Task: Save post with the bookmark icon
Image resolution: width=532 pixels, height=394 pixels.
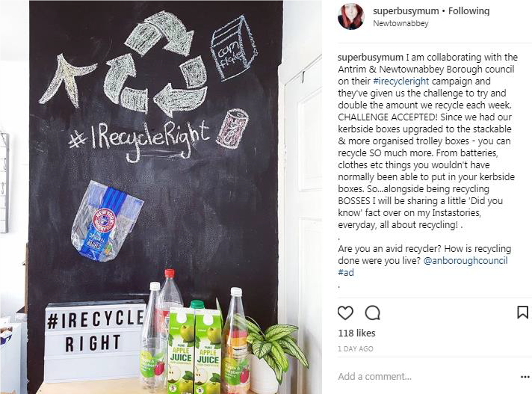Action: (x=522, y=313)
